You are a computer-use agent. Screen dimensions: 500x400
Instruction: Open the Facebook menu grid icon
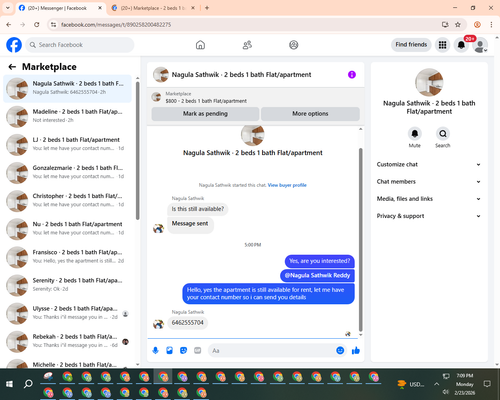[x=442, y=45]
